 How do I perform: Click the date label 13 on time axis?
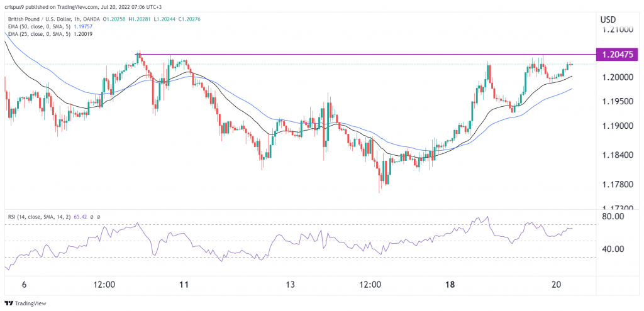coord(291,285)
